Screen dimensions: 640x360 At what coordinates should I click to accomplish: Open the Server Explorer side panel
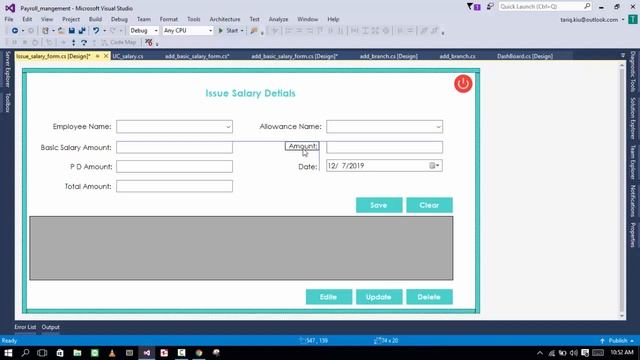[x=7, y=69]
